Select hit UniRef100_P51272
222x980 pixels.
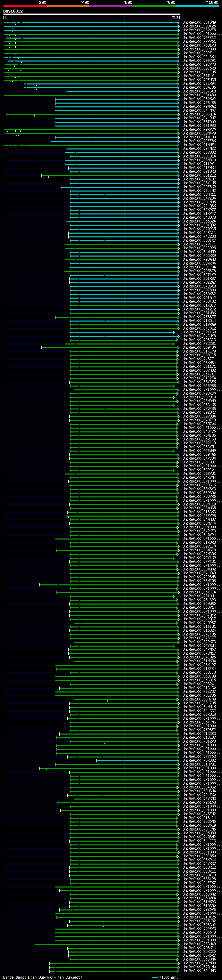(199, 309)
